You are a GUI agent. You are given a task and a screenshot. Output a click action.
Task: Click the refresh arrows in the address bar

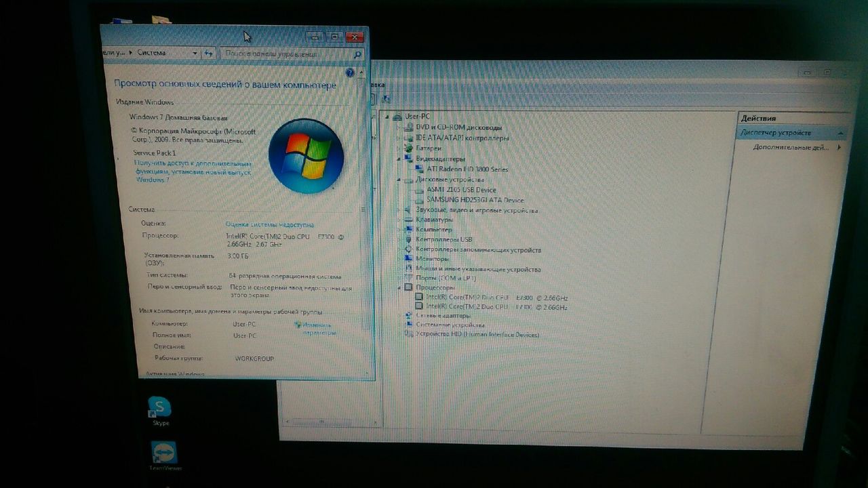click(209, 53)
